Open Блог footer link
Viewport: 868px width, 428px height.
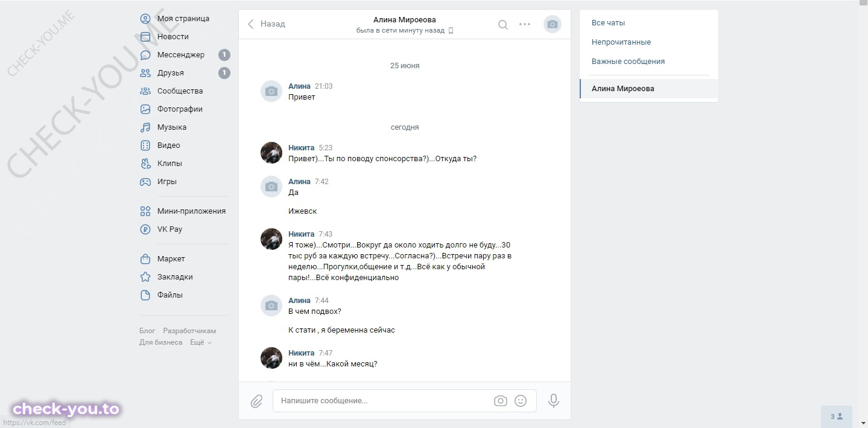(147, 331)
